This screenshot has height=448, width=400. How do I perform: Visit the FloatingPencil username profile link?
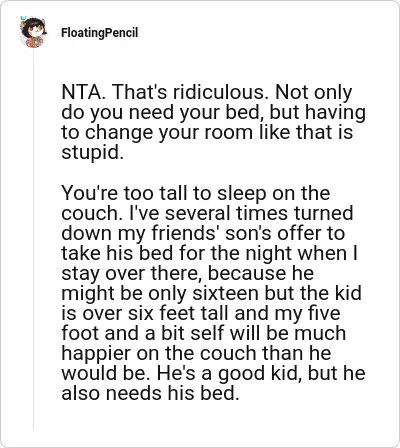coord(99,33)
